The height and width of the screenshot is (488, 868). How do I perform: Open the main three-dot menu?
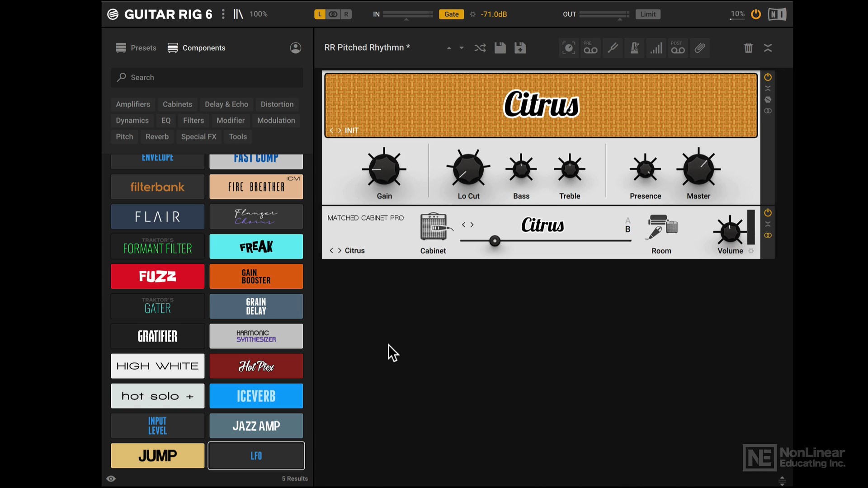pyautogui.click(x=223, y=14)
